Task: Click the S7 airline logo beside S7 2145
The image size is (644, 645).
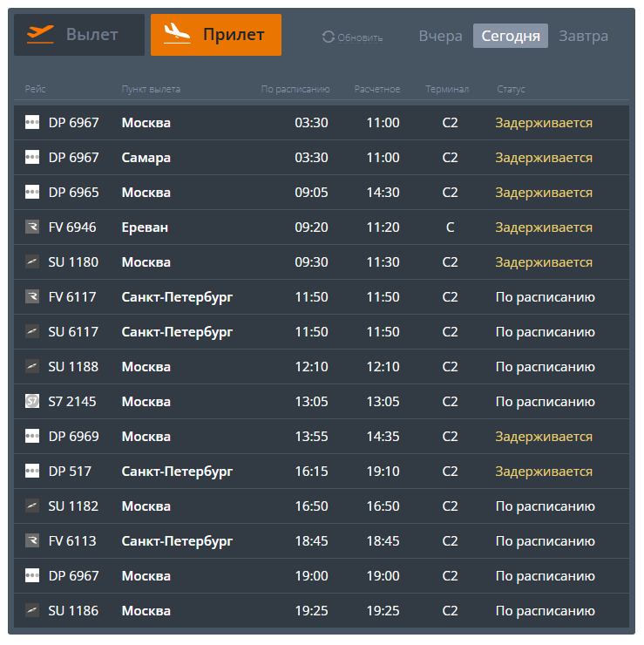Action: (32, 401)
